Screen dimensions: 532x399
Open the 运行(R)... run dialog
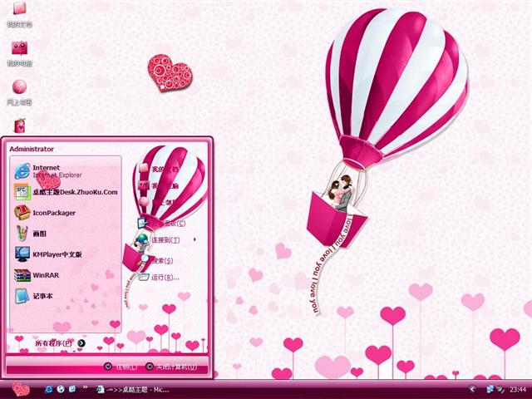tap(160, 277)
